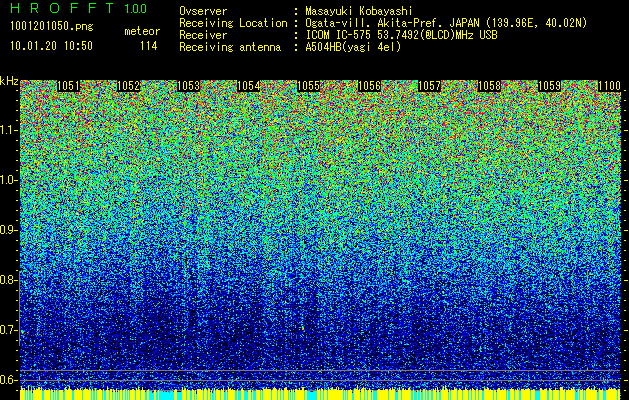
Task: Click the 1051 time marker
Action: (69, 86)
